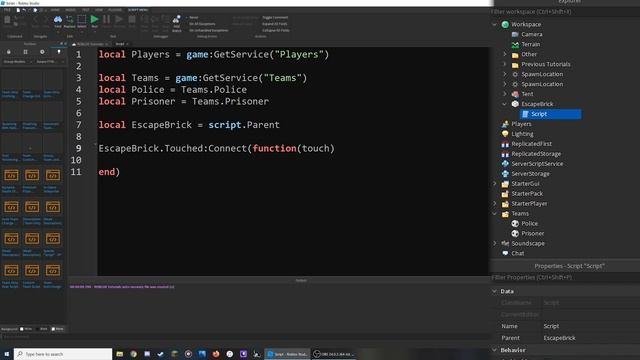Collapse the Data properties section
The width and height of the screenshot is (640, 360).
(495, 291)
